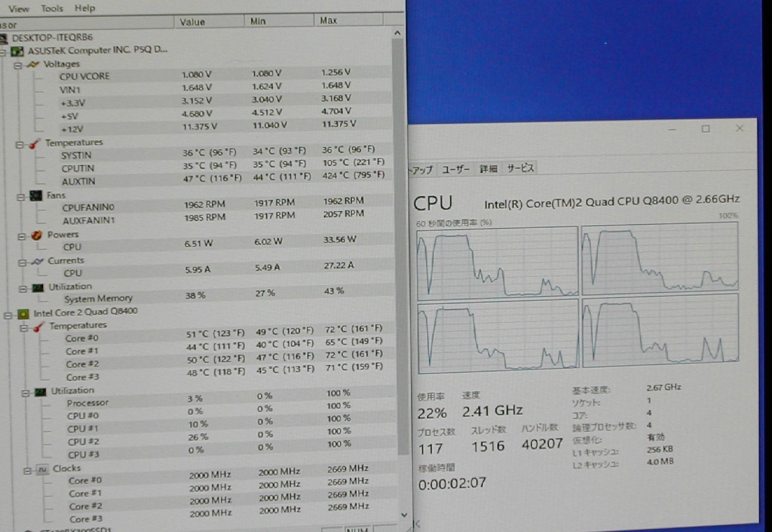The image size is (772, 532).
Task: Click the thermometer icon beside Core Temperatures
Action: (39, 327)
